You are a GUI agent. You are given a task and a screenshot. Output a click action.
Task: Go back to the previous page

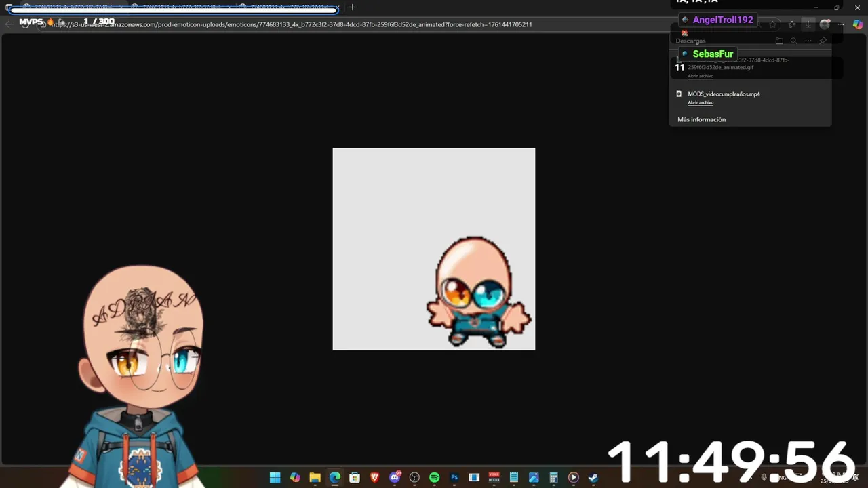9,24
